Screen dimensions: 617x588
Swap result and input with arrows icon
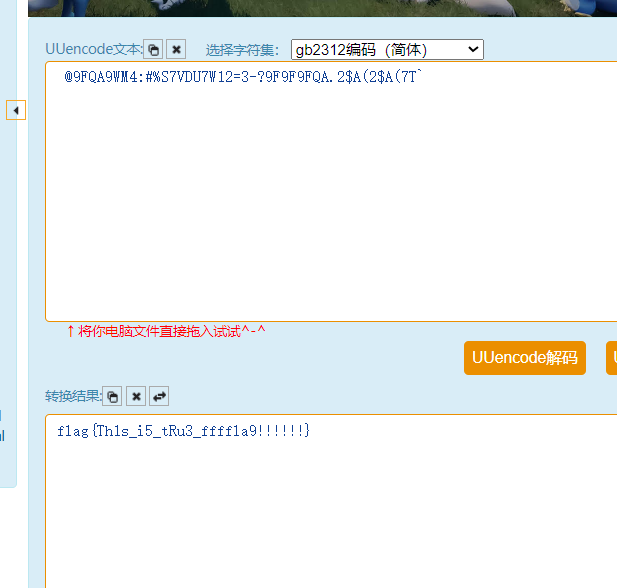(x=159, y=396)
